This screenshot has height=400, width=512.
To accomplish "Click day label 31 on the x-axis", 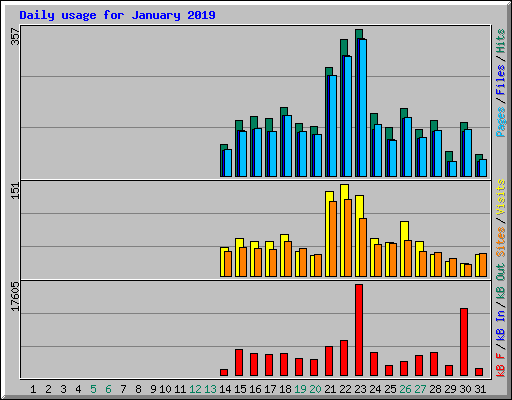I will click(x=480, y=389).
